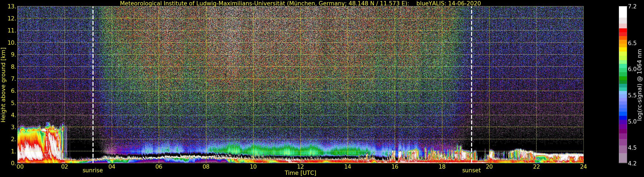Pick the white band at the colorbar top
The height and width of the screenshot is (177, 644).
623,11
